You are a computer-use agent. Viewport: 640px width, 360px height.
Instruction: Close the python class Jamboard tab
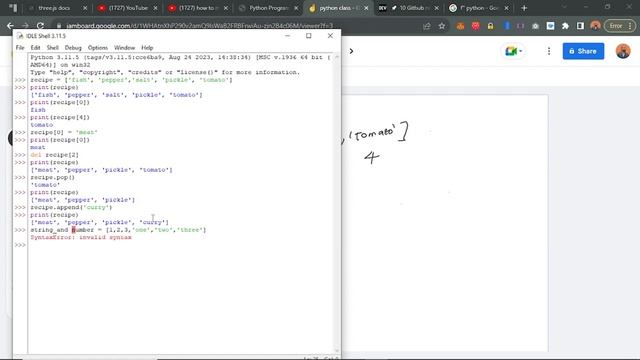[366, 8]
